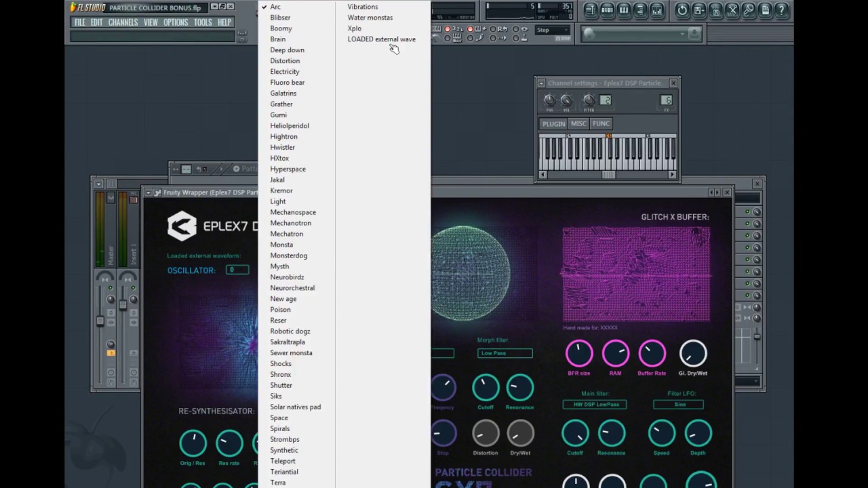Open the Main filter HW DSP LowPass dropdown
The height and width of the screenshot is (488, 868).
(595, 404)
